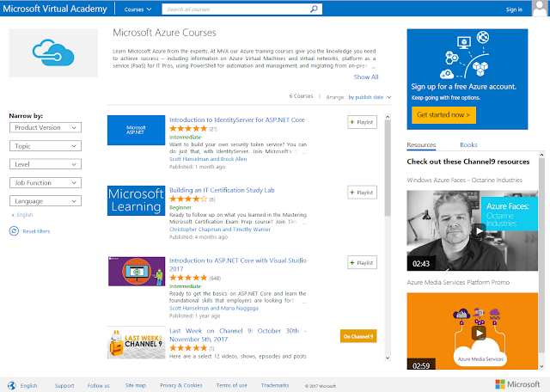Click the globe icon in footer
Viewport: 550px width, 392px height.
tap(12, 385)
